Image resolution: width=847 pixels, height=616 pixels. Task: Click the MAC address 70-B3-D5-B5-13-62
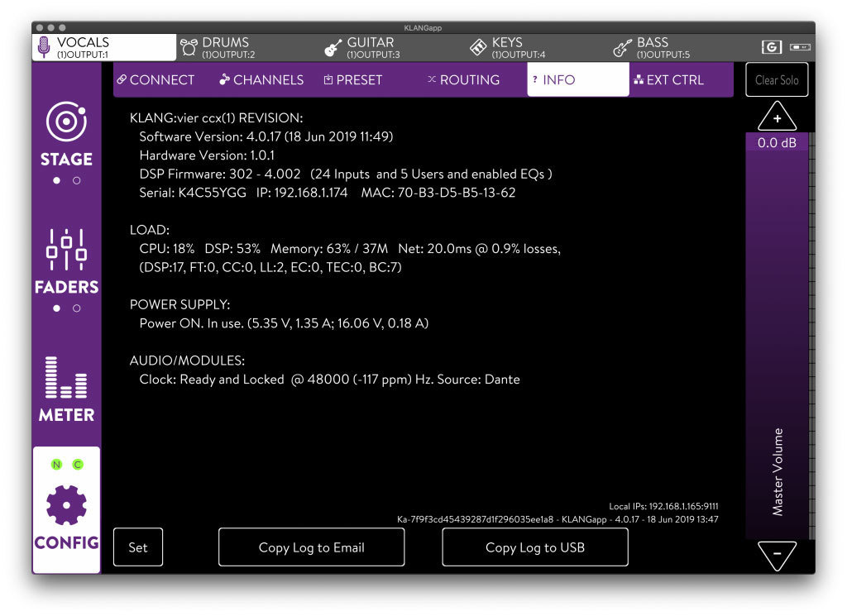438,193
